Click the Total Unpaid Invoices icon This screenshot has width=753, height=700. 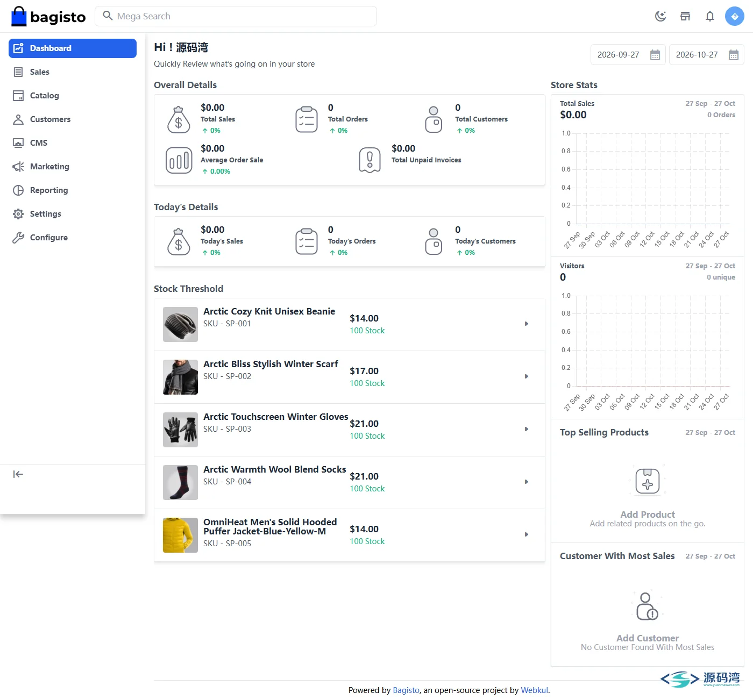370,160
